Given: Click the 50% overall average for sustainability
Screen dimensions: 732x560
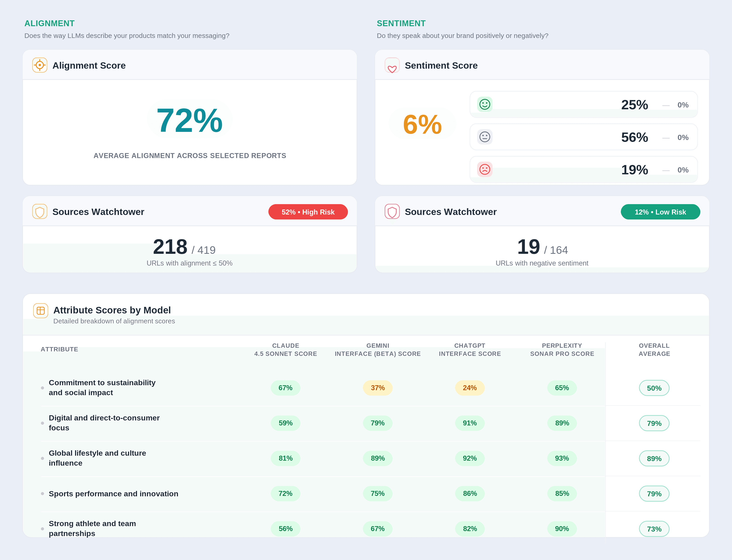Looking at the screenshot, I should pos(654,388).
